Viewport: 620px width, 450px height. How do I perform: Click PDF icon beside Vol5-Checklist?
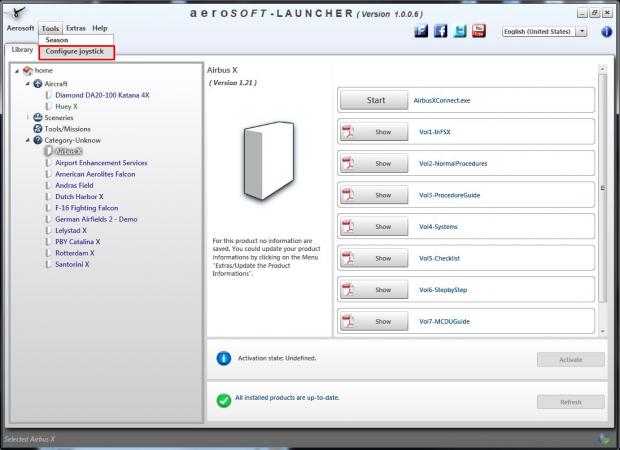click(348, 258)
